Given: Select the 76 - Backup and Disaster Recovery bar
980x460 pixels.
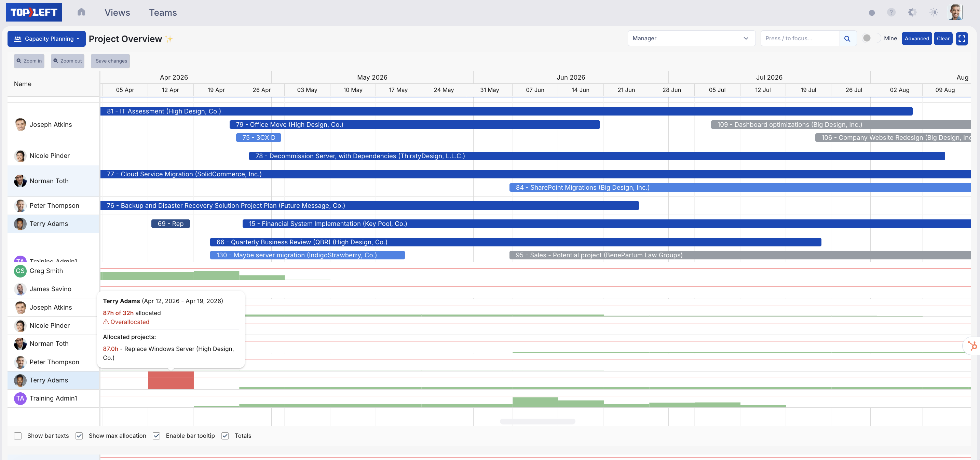Looking at the screenshot, I should coord(370,205).
